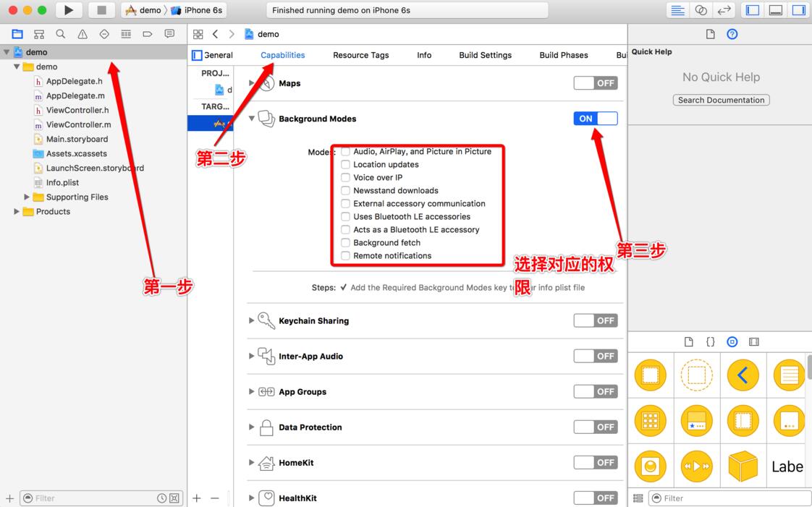Turn off the Background Modes switch
The width and height of the screenshot is (812, 507).
[x=596, y=119]
